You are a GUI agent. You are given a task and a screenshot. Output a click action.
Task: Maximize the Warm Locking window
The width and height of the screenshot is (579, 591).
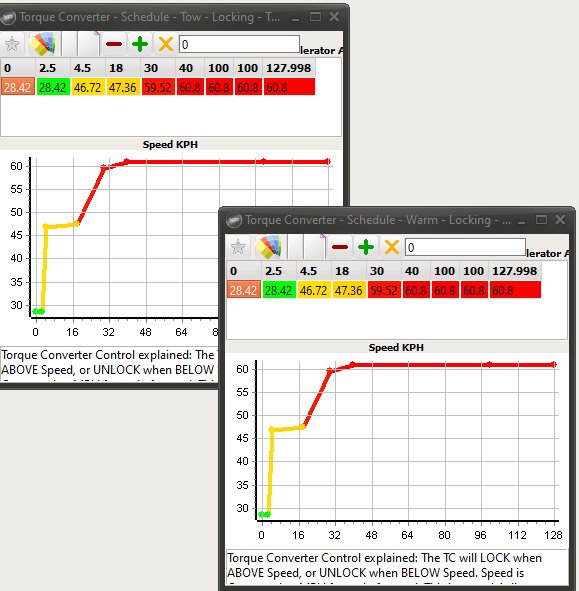pos(541,219)
